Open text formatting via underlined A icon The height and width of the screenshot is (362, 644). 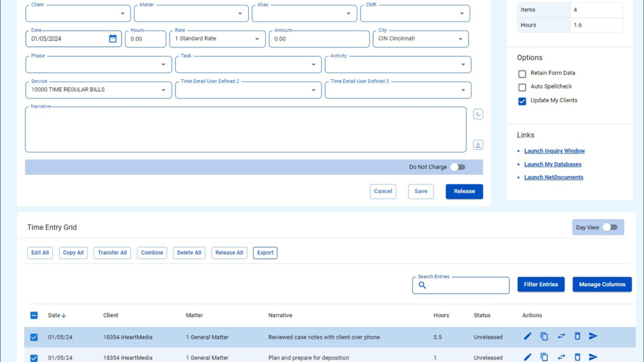point(478,144)
